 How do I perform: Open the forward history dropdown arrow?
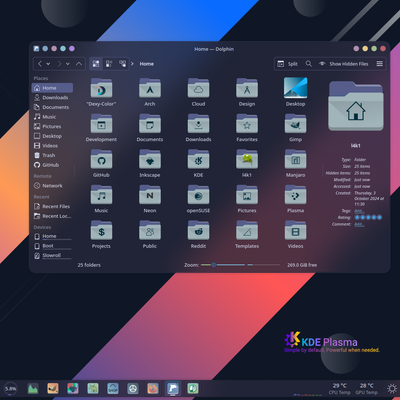coord(68,64)
